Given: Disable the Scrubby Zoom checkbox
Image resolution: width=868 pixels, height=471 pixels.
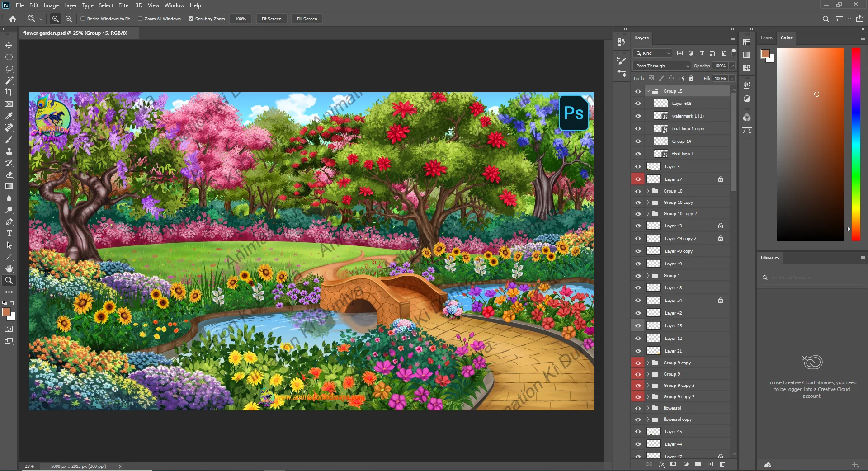Looking at the screenshot, I should 191,19.
